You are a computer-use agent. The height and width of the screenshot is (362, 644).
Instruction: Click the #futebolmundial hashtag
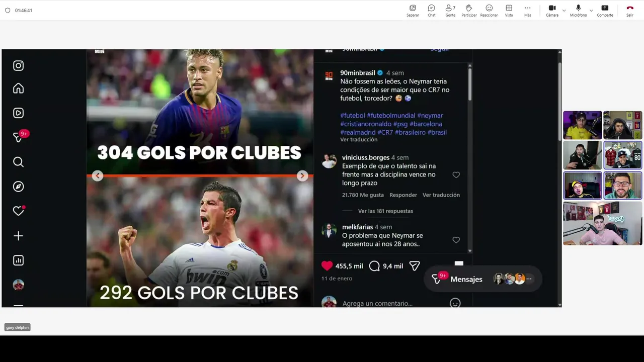click(391, 116)
